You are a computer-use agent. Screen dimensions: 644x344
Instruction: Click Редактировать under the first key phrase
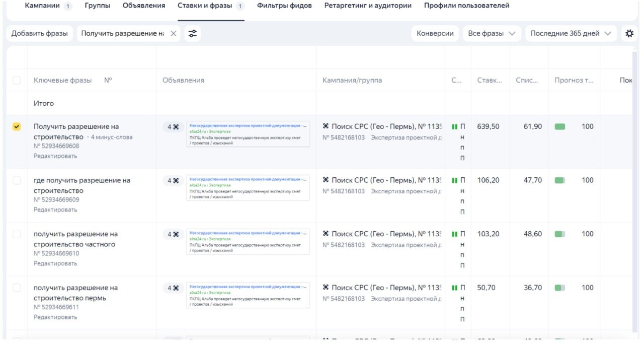(55, 156)
